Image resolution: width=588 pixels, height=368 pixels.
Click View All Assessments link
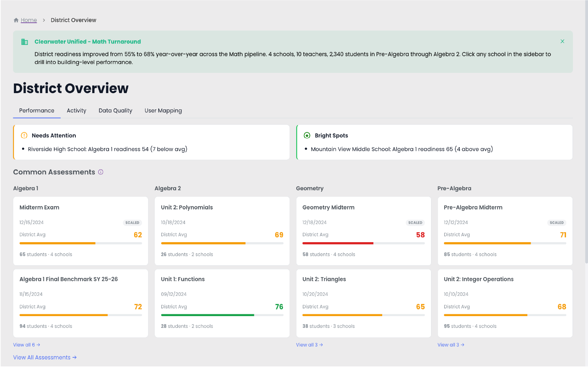click(45, 357)
